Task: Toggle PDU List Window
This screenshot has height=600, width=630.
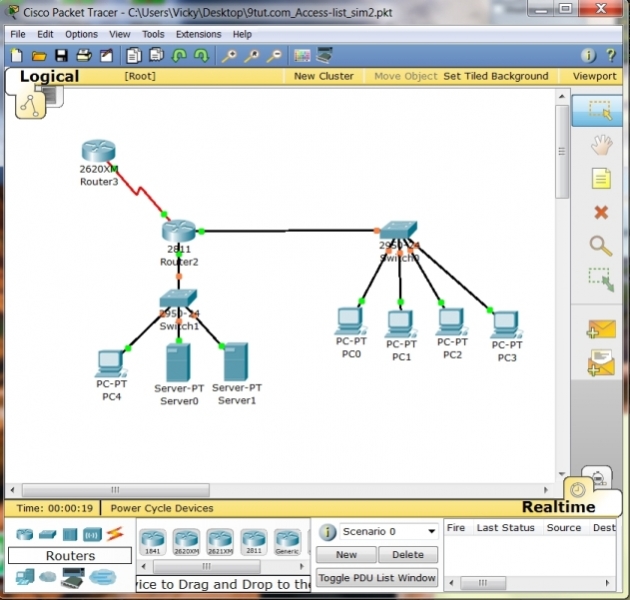Action: pos(377,577)
